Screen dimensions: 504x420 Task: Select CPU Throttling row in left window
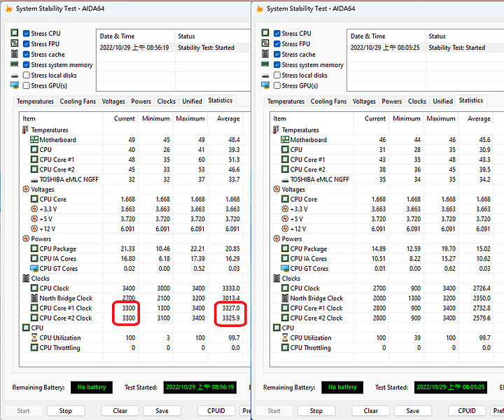[135, 348]
